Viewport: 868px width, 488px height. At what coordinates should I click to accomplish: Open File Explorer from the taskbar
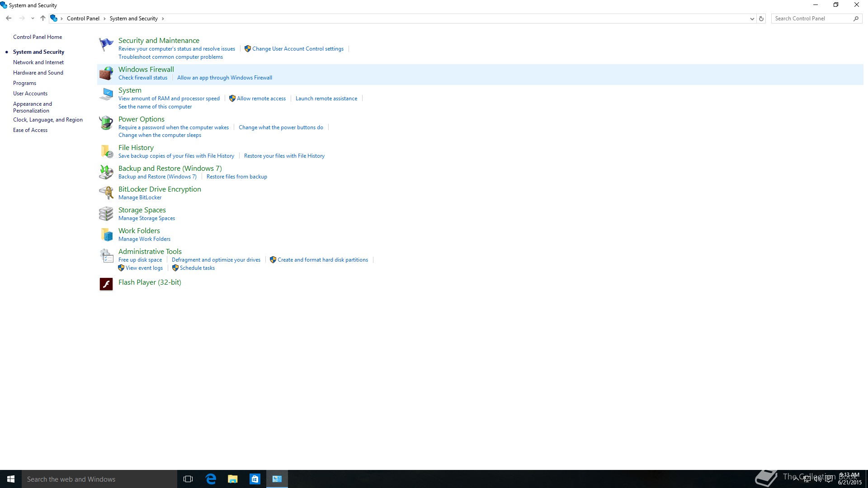[x=233, y=479]
